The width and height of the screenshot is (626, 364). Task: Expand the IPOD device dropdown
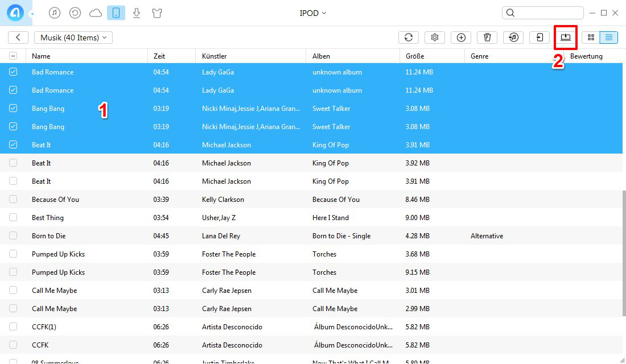point(313,13)
